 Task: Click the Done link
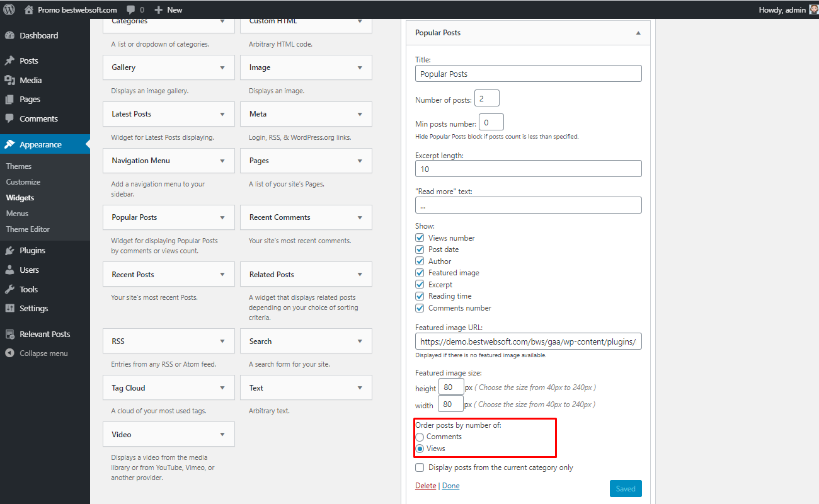coord(451,486)
